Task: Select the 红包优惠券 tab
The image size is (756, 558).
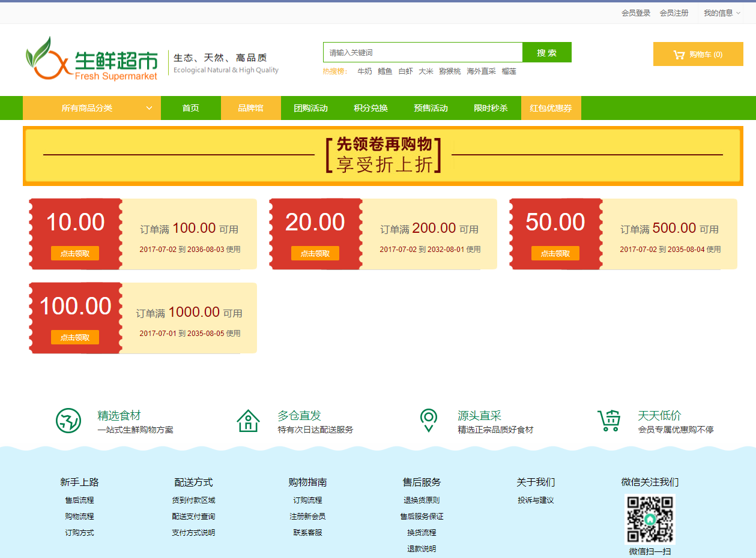Action: point(551,108)
